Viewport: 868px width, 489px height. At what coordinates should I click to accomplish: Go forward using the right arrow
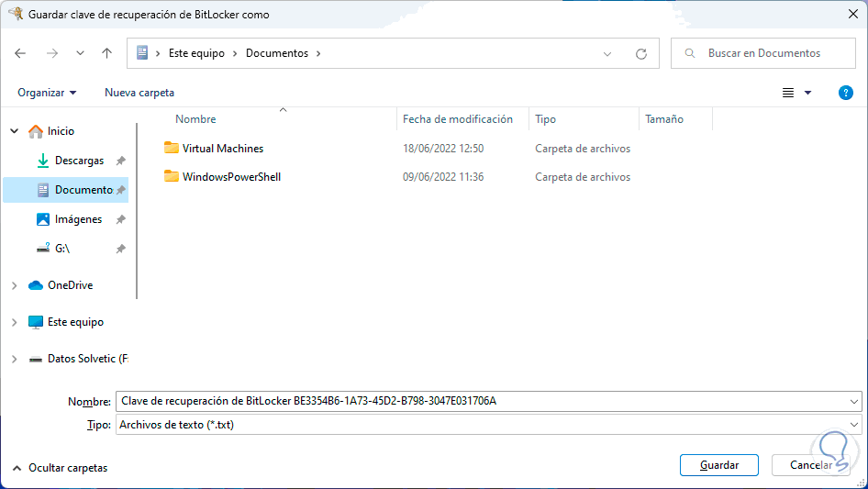click(x=52, y=53)
